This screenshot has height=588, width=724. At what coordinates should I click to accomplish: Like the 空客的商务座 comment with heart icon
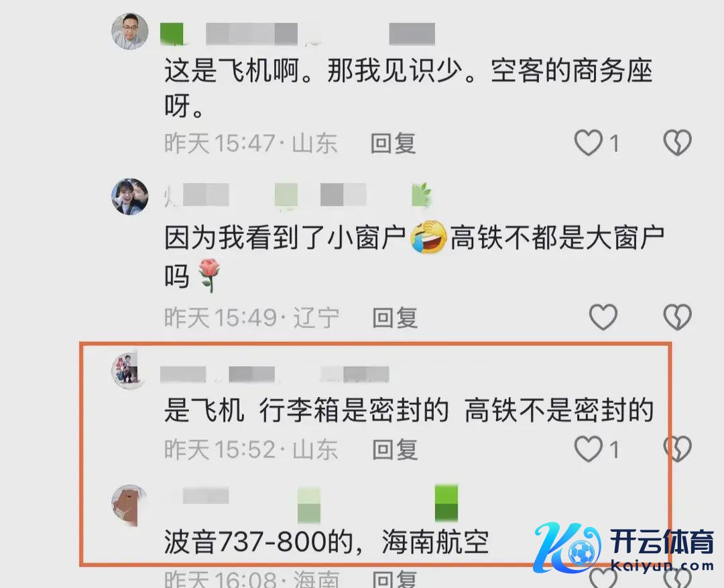point(589,142)
